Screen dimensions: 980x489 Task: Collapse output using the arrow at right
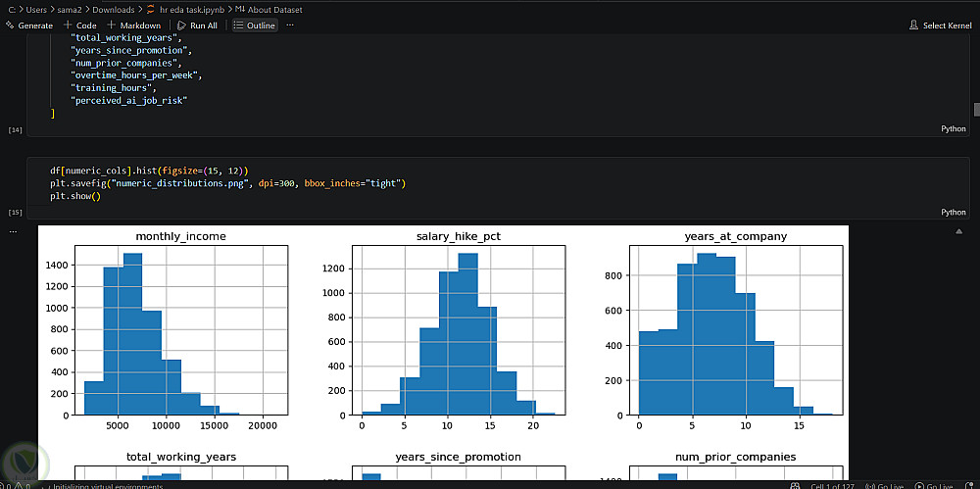click(958, 232)
